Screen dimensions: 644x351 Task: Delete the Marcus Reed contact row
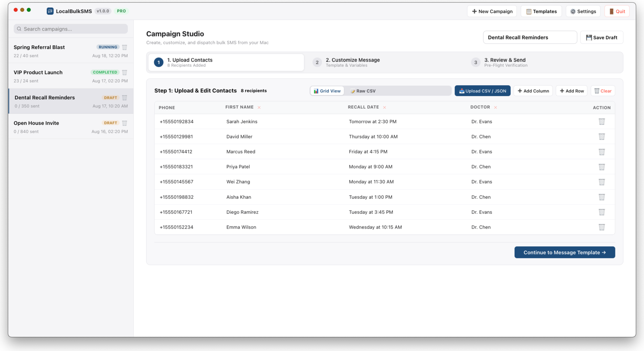point(602,152)
